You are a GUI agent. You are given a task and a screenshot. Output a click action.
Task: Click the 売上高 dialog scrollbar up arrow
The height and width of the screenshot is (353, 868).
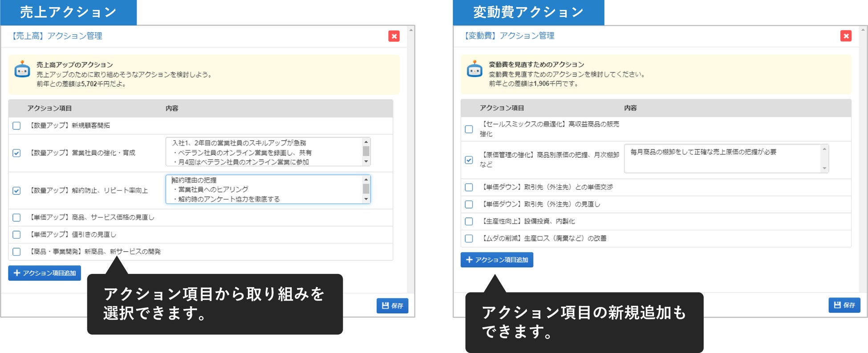click(411, 30)
